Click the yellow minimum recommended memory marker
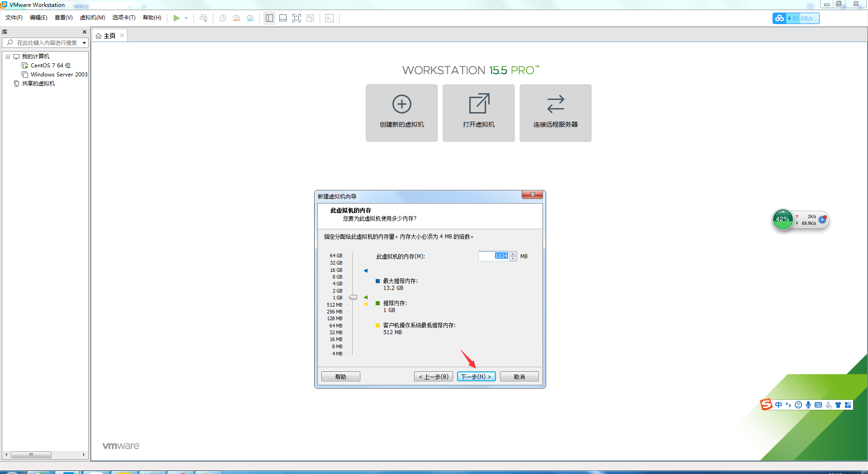 [x=366, y=304]
